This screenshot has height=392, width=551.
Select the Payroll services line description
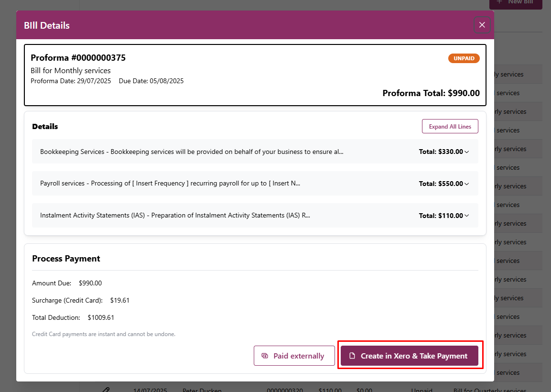pyautogui.click(x=170, y=184)
